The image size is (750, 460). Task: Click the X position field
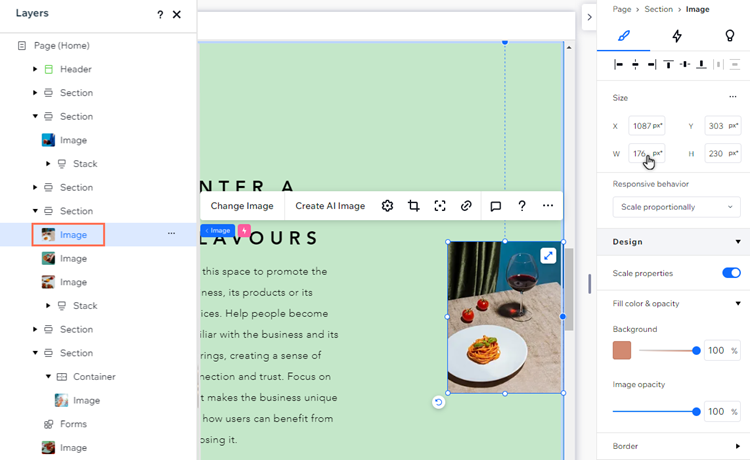647,126
